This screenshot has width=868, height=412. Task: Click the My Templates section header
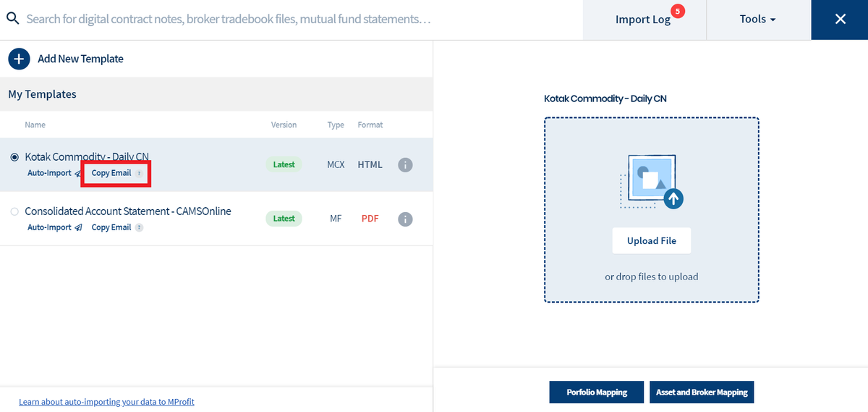(42, 94)
